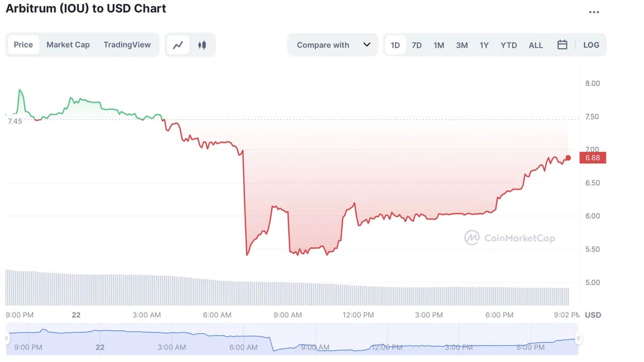
Task: Click the red 6.88 price label
Action: click(592, 158)
